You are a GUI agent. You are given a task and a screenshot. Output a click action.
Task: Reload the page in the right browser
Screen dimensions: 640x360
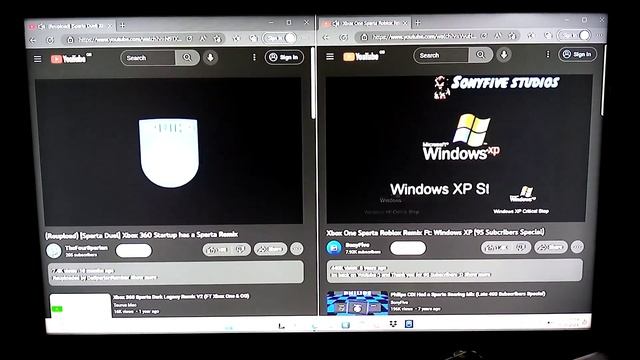click(344, 37)
